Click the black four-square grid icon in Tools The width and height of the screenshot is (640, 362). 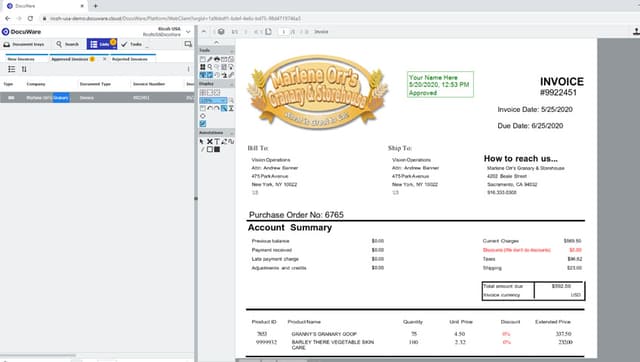pos(202,67)
